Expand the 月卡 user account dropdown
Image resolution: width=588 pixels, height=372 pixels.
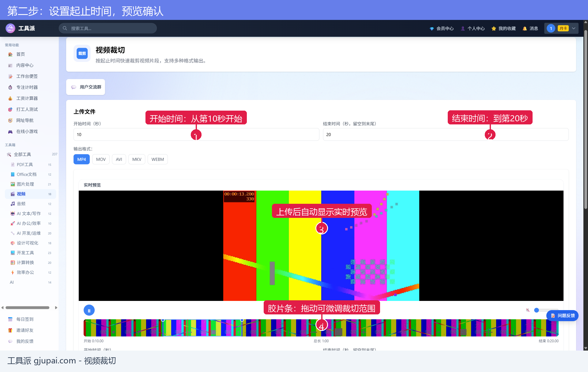point(561,28)
